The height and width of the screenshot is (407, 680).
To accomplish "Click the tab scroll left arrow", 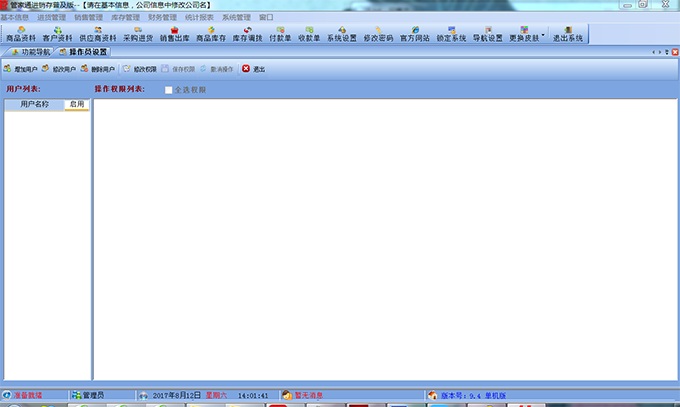I will [x=654, y=52].
